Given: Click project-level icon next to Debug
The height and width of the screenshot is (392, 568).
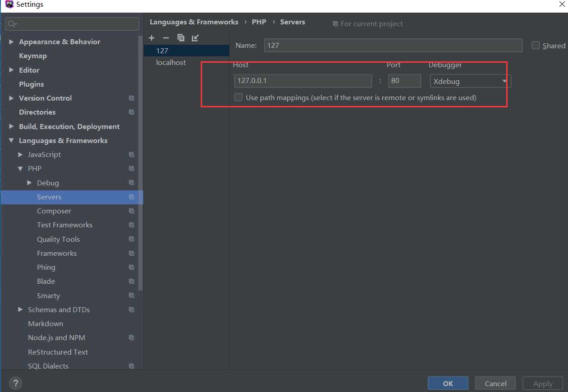Looking at the screenshot, I should 131,183.
